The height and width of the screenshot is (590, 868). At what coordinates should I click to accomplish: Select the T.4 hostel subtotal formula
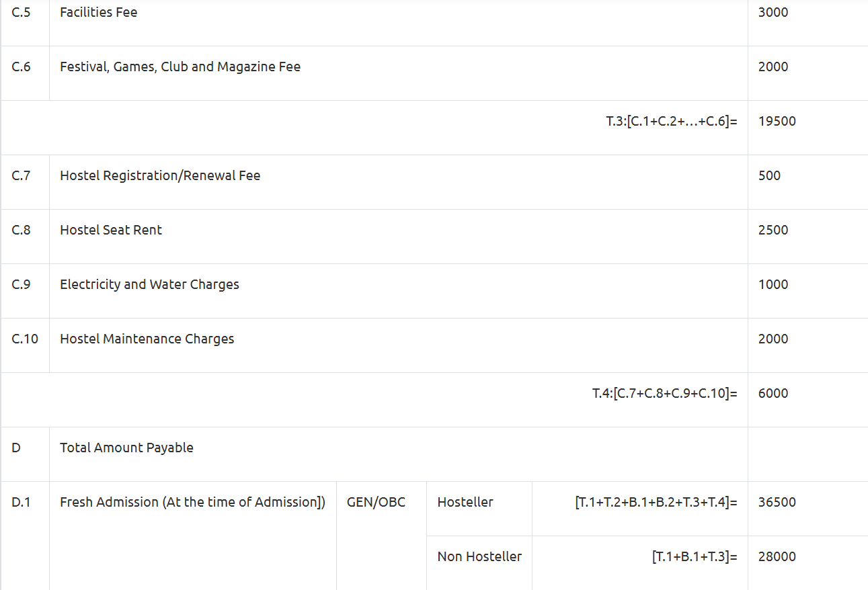click(664, 393)
